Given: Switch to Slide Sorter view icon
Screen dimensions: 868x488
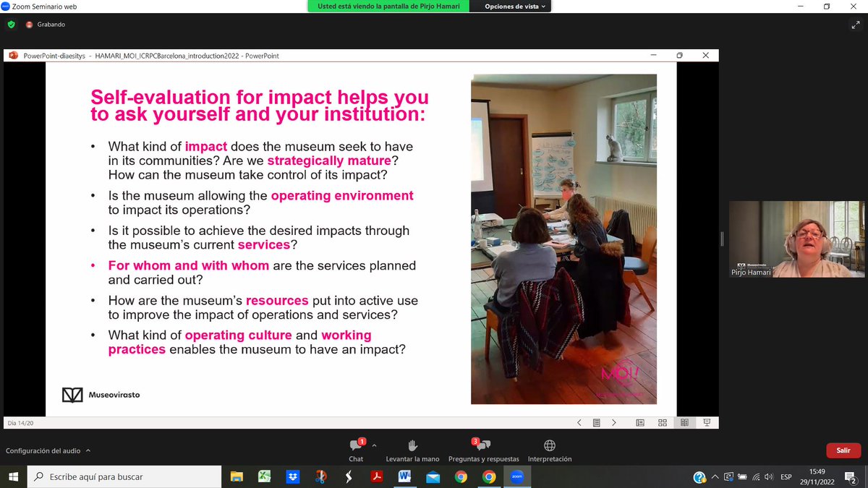Looking at the screenshot, I should click(663, 422).
